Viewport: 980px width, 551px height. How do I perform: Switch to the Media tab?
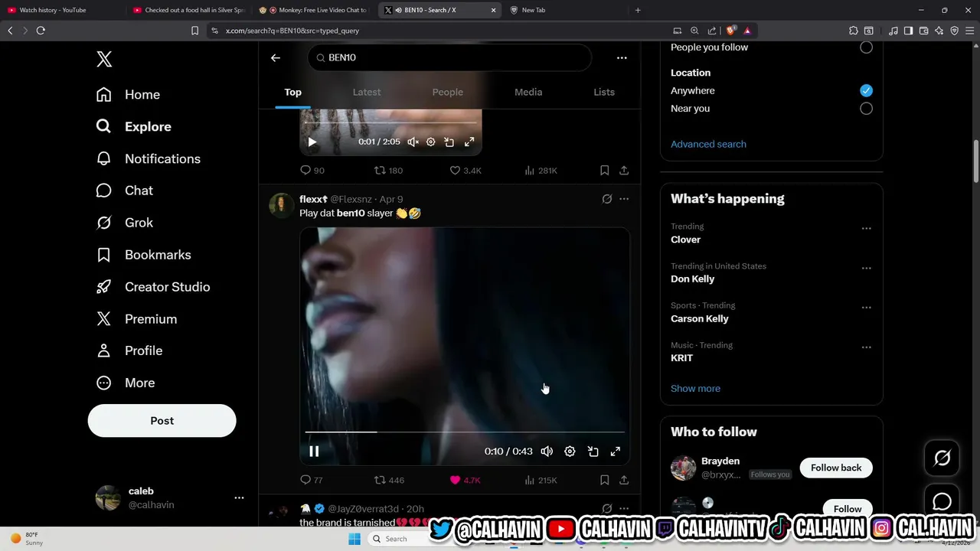coord(528,92)
